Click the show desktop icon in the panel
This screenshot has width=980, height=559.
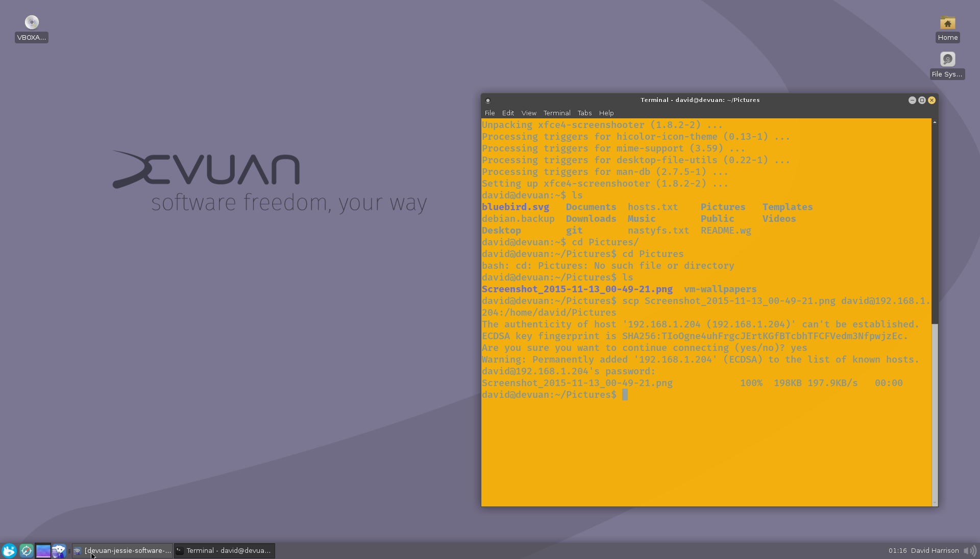click(x=43, y=551)
